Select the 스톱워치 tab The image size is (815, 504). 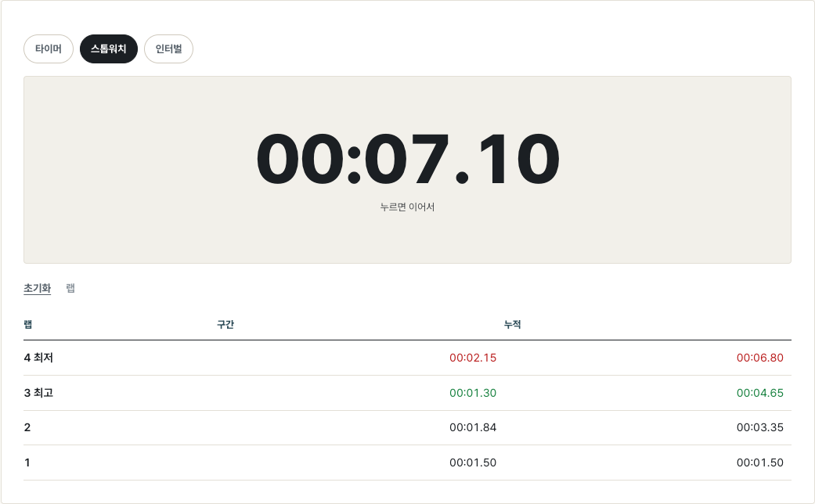click(109, 49)
